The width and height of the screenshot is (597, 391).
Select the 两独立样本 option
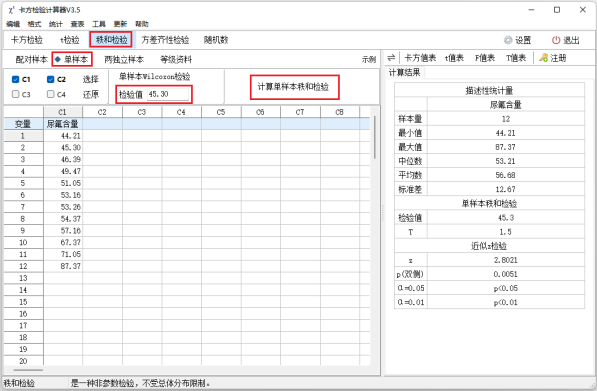point(124,59)
